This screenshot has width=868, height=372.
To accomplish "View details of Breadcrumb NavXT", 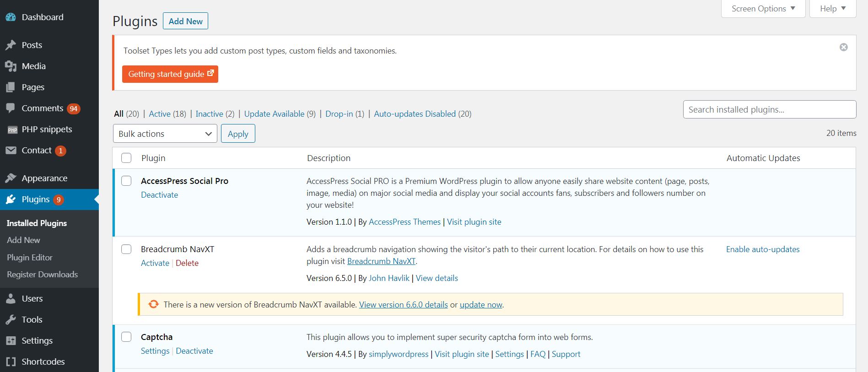I will (437, 278).
